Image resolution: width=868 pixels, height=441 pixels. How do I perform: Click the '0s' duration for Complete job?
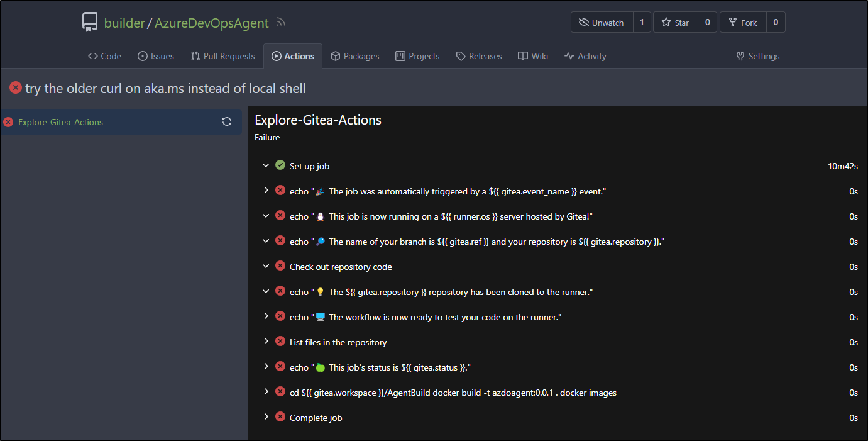pyautogui.click(x=854, y=418)
